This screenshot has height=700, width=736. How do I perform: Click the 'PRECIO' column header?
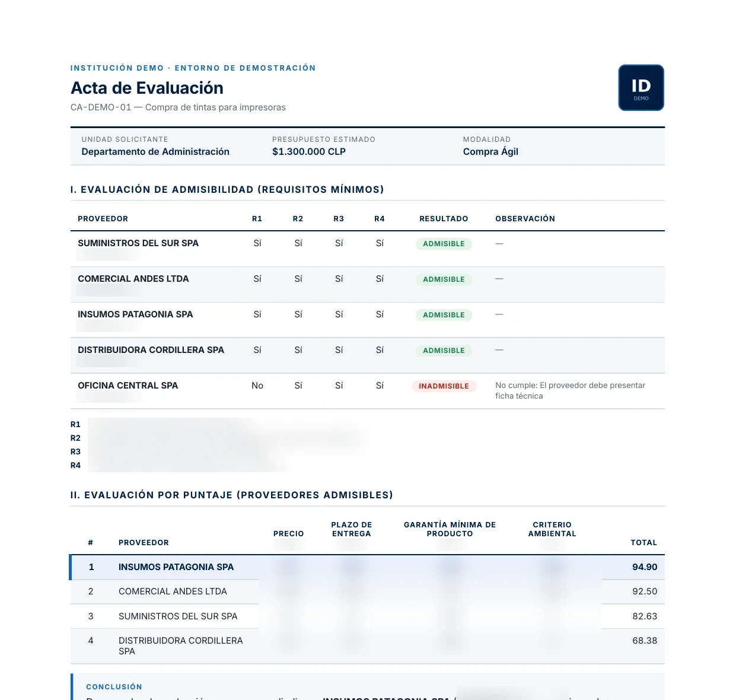click(289, 534)
